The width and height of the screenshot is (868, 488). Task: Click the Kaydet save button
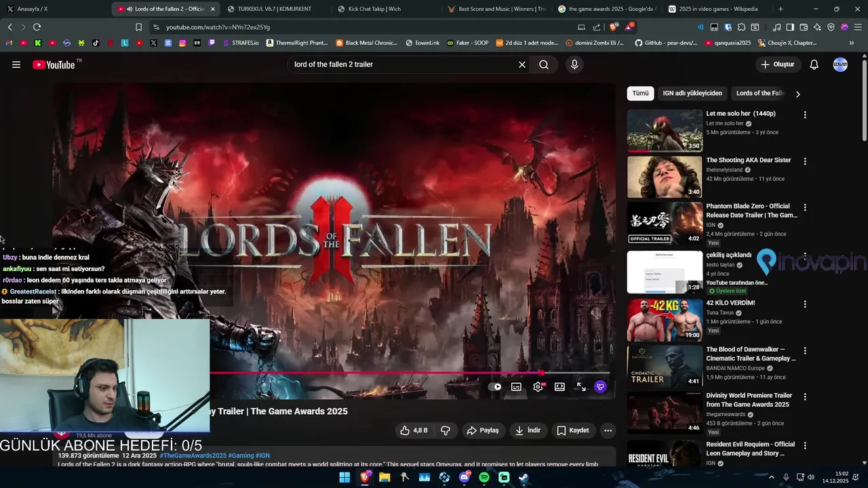pyautogui.click(x=573, y=430)
